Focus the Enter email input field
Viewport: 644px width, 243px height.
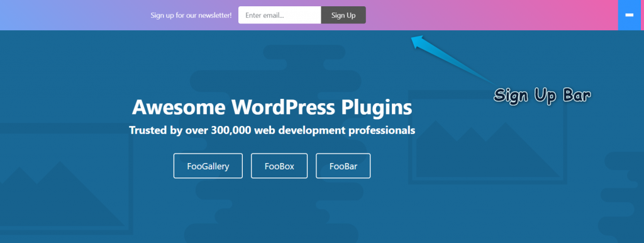click(x=280, y=15)
